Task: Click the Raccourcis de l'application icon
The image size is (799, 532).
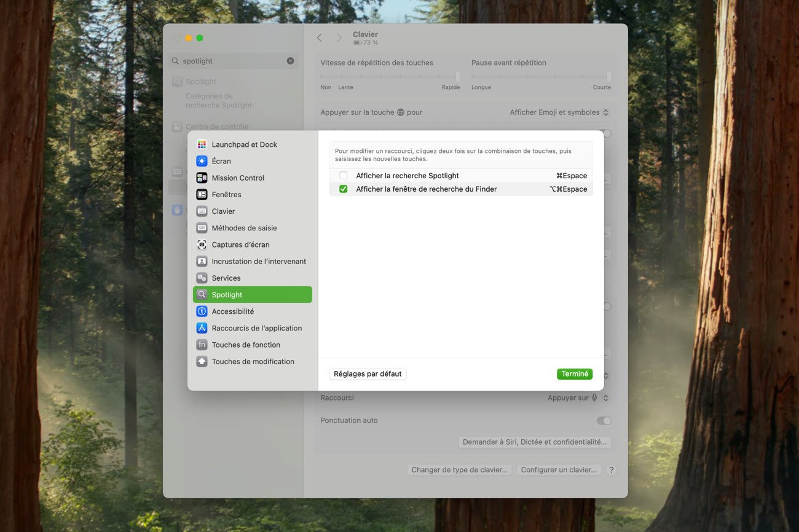Action: pyautogui.click(x=202, y=328)
